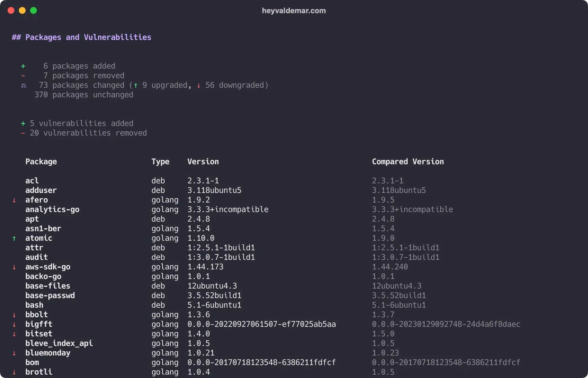This screenshot has width=588, height=378.
Task: Click the bom package name
Action: coord(32,362)
